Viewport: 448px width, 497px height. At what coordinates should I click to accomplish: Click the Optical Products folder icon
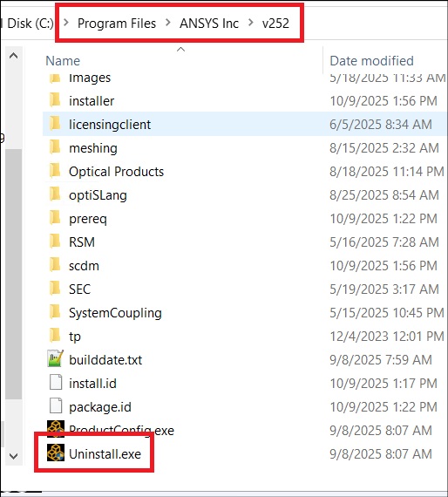click(x=55, y=171)
